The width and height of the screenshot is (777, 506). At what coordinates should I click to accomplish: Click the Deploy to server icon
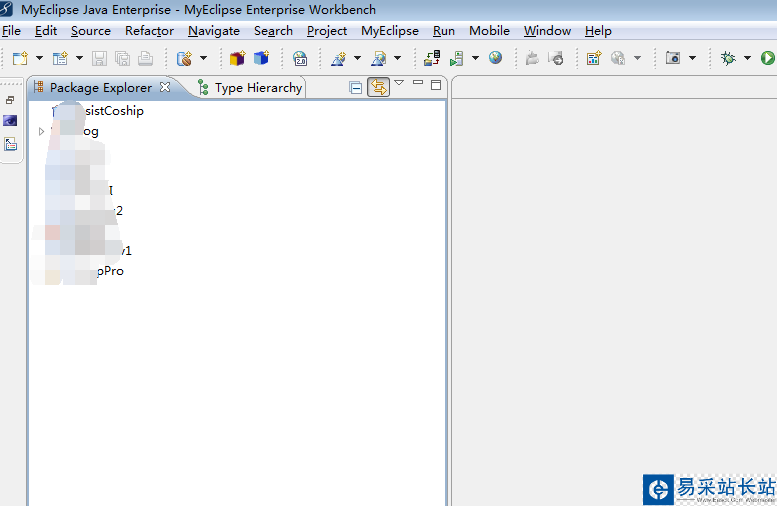(432, 58)
